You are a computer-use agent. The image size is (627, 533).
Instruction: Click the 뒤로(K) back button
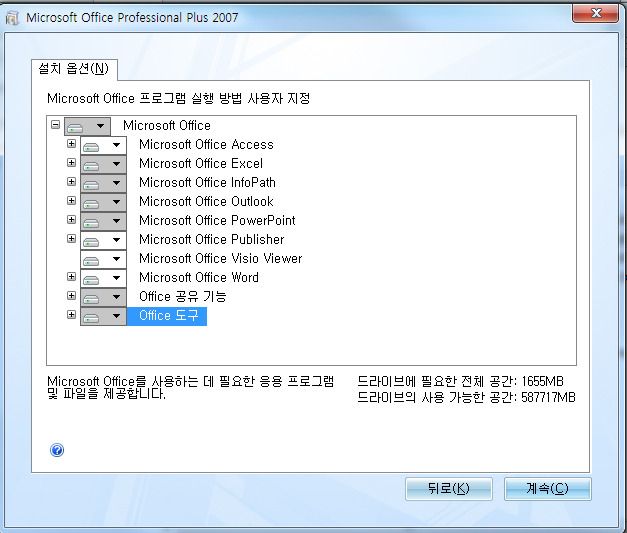(449, 489)
